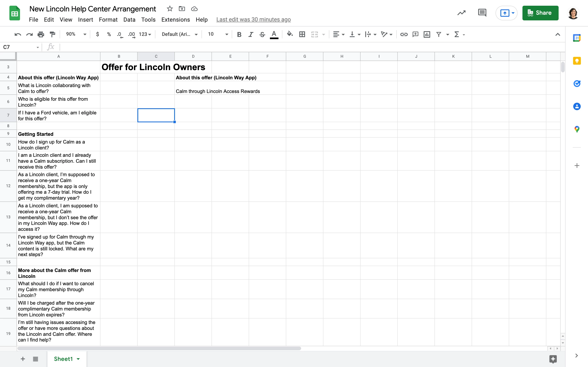Click the paint format roller icon
Image resolution: width=588 pixels, height=367 pixels.
coord(52,34)
